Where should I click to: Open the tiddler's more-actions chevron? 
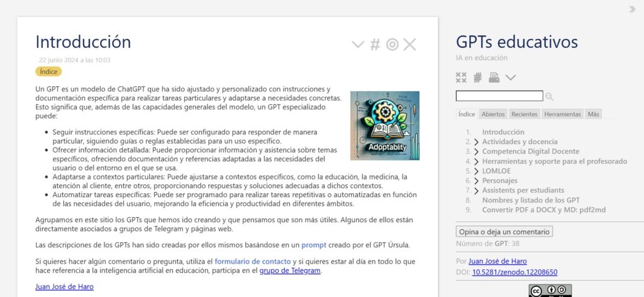click(358, 45)
